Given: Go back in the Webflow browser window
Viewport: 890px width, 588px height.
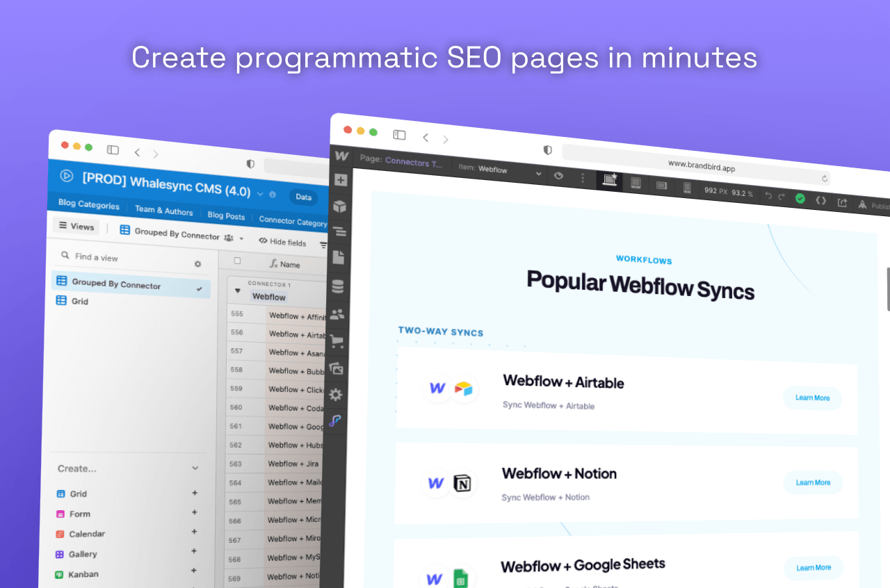Looking at the screenshot, I should tap(426, 138).
